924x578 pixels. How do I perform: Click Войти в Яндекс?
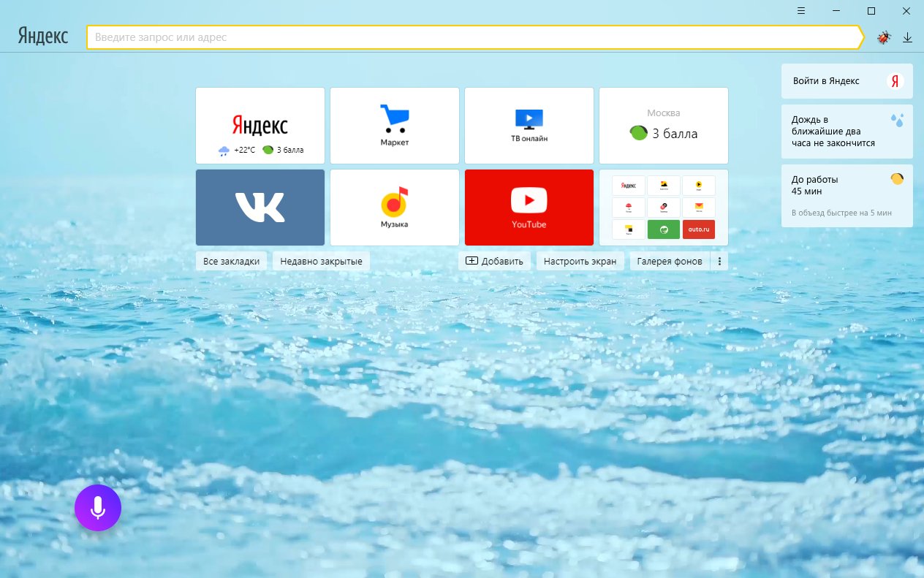coord(847,81)
